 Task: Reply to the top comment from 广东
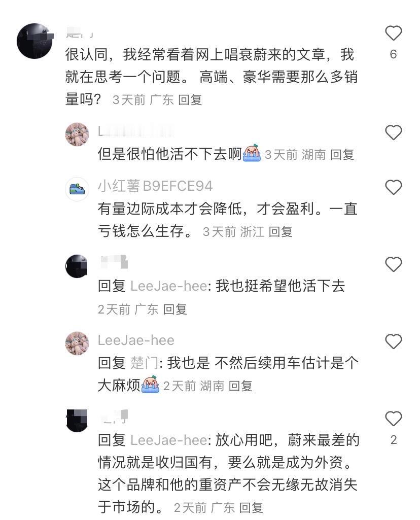click(x=190, y=100)
